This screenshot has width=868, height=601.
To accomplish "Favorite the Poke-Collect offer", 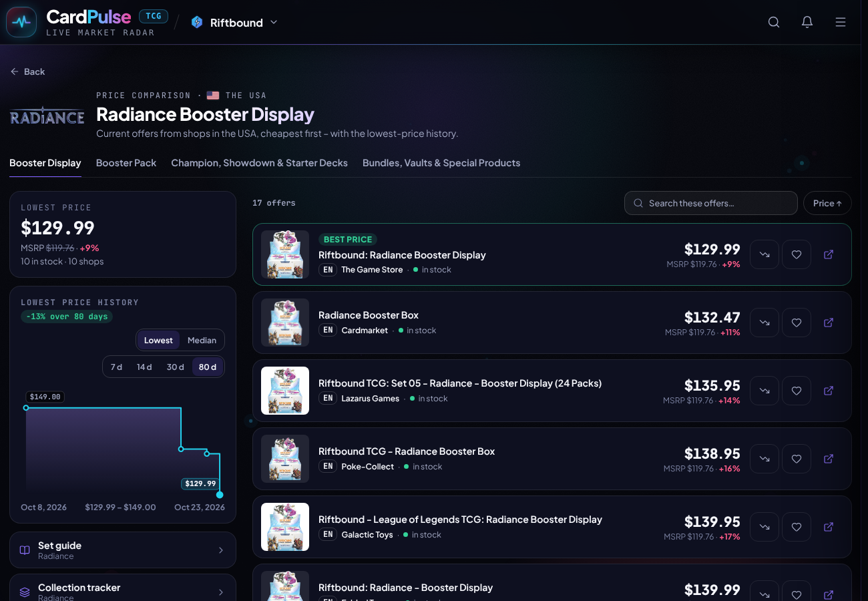I will (x=797, y=459).
